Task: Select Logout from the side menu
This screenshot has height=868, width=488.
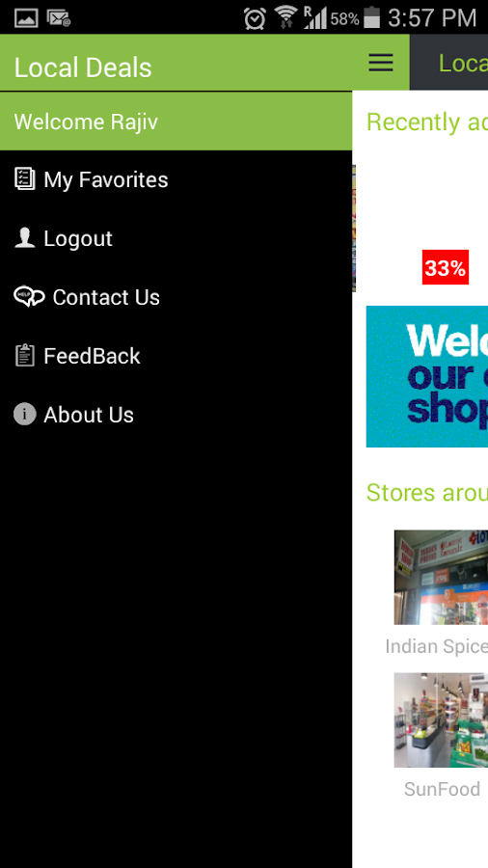Action: click(176, 238)
